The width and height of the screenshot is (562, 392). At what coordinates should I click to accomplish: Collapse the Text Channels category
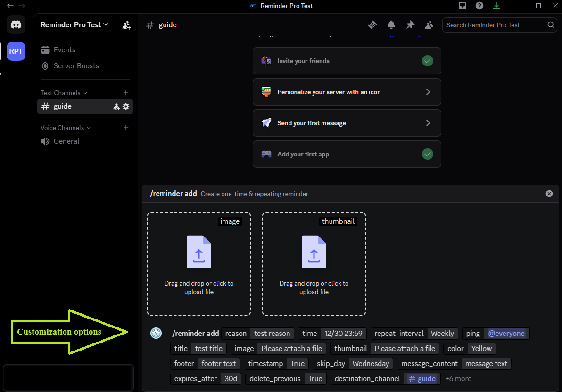[64, 93]
